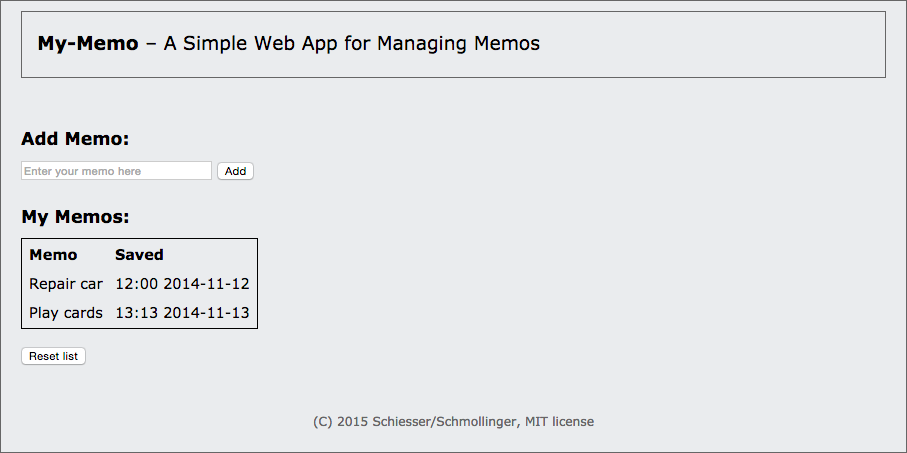Click the 'My Memos:' heading

[x=75, y=217]
